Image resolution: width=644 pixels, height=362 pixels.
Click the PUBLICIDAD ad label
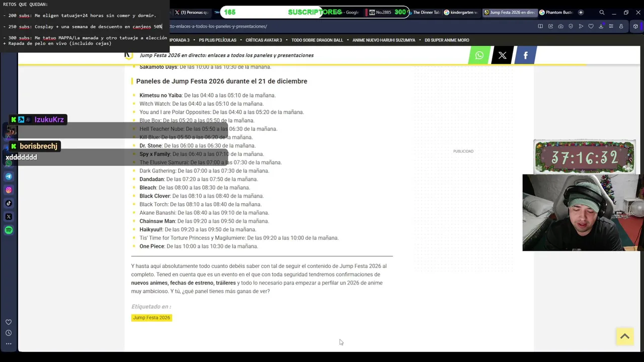463,151
